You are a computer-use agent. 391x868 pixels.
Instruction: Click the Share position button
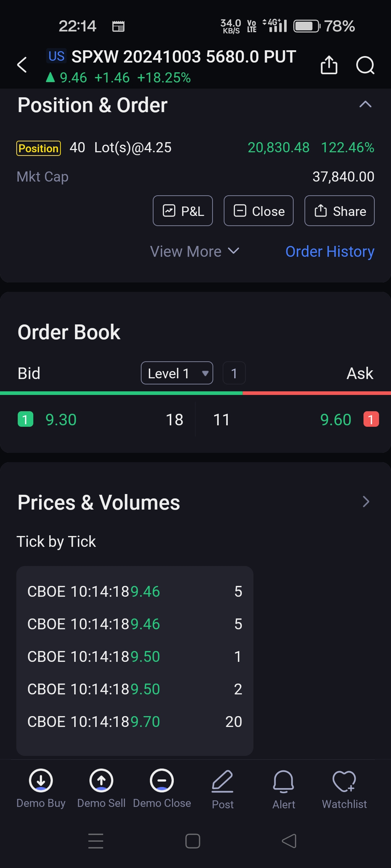tap(340, 211)
